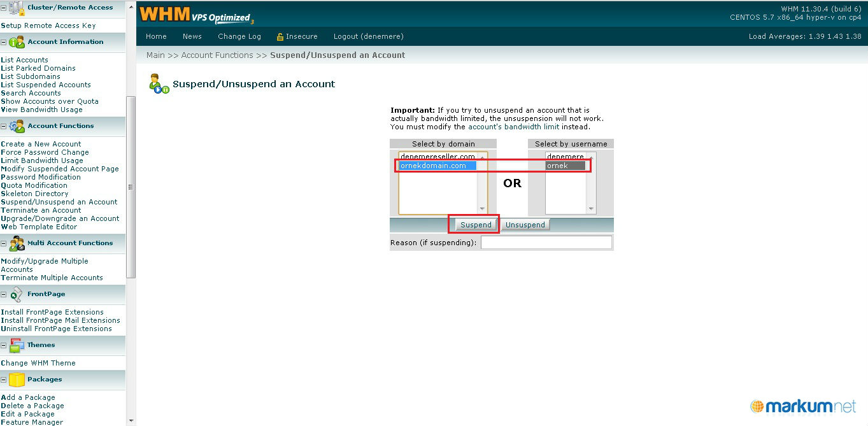This screenshot has height=426, width=868.
Task: Click the Unsuspend button
Action: coord(525,225)
